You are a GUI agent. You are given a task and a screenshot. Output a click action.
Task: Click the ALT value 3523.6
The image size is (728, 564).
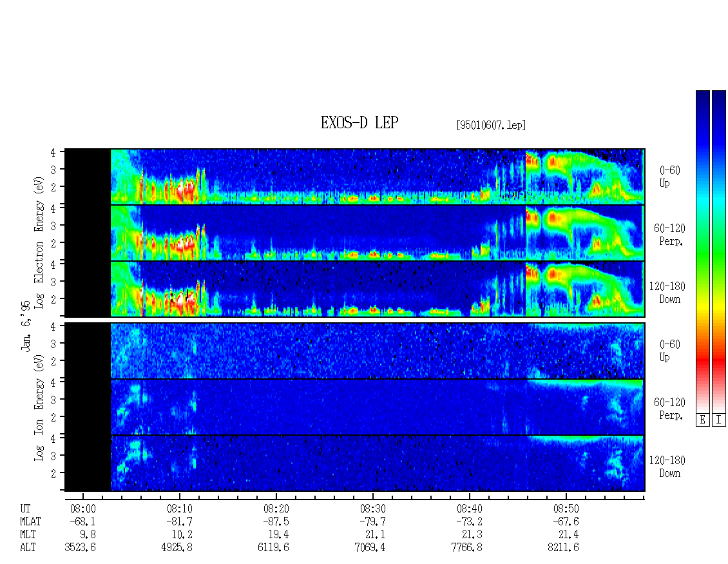pyautogui.click(x=81, y=548)
